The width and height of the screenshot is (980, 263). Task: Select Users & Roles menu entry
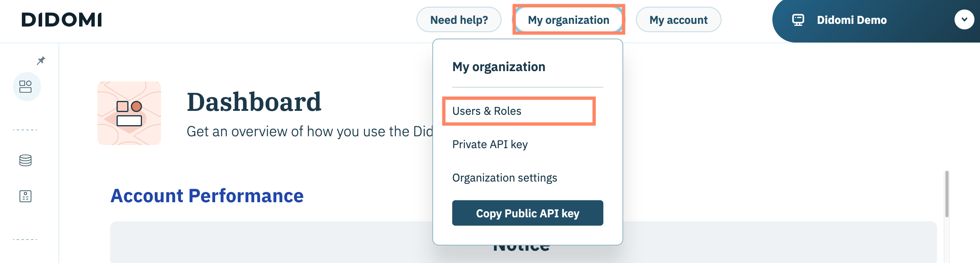click(x=487, y=111)
